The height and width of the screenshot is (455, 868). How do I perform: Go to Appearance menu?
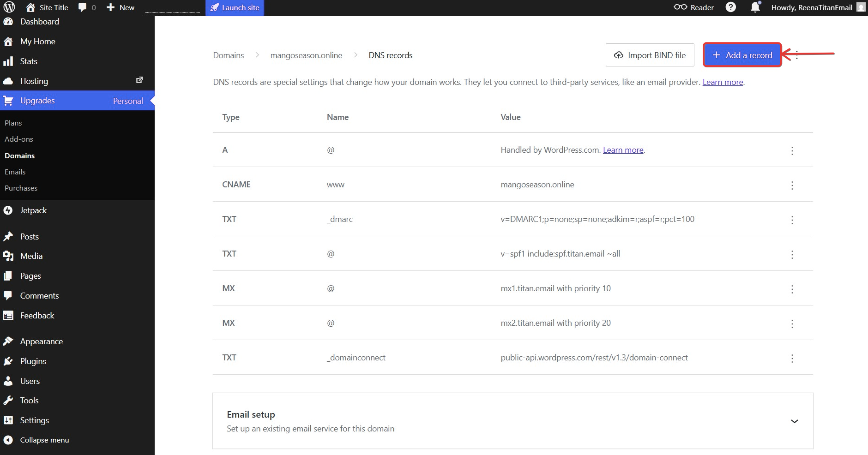point(42,341)
